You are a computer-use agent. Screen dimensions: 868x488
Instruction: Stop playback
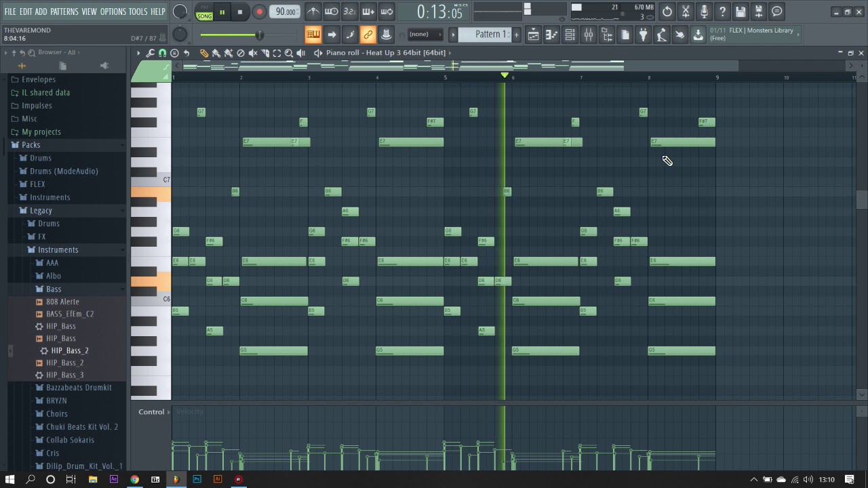[240, 12]
